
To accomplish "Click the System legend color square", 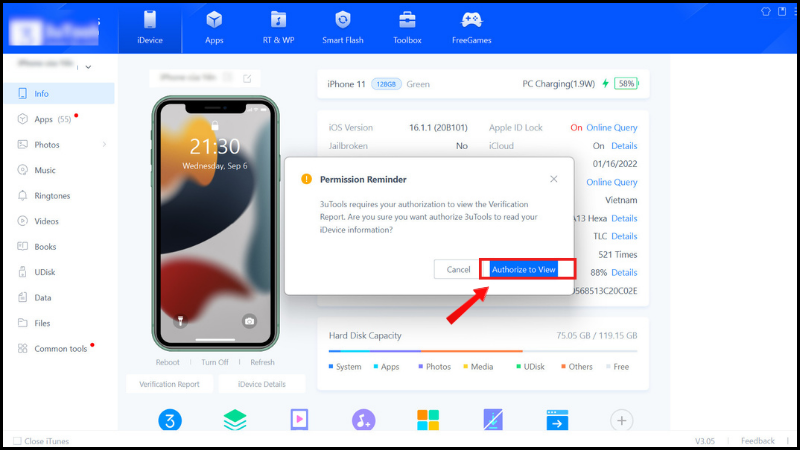I will 331,366.
